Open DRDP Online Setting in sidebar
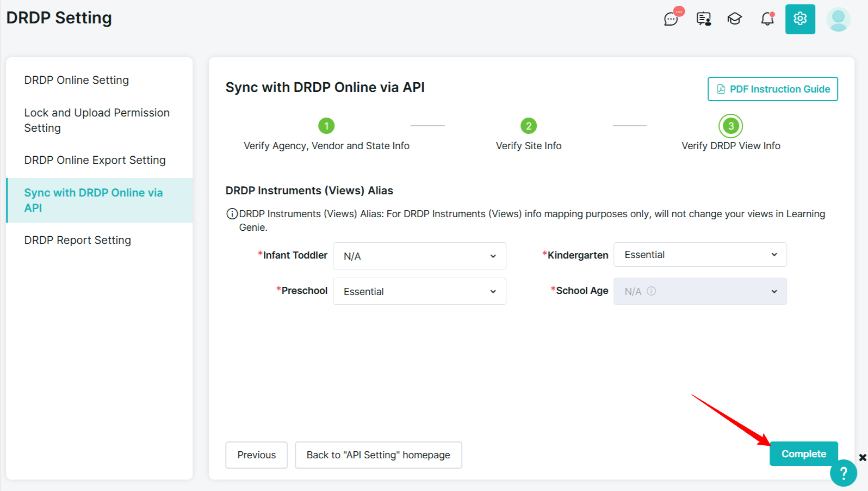This screenshot has height=491, width=868. tap(77, 80)
